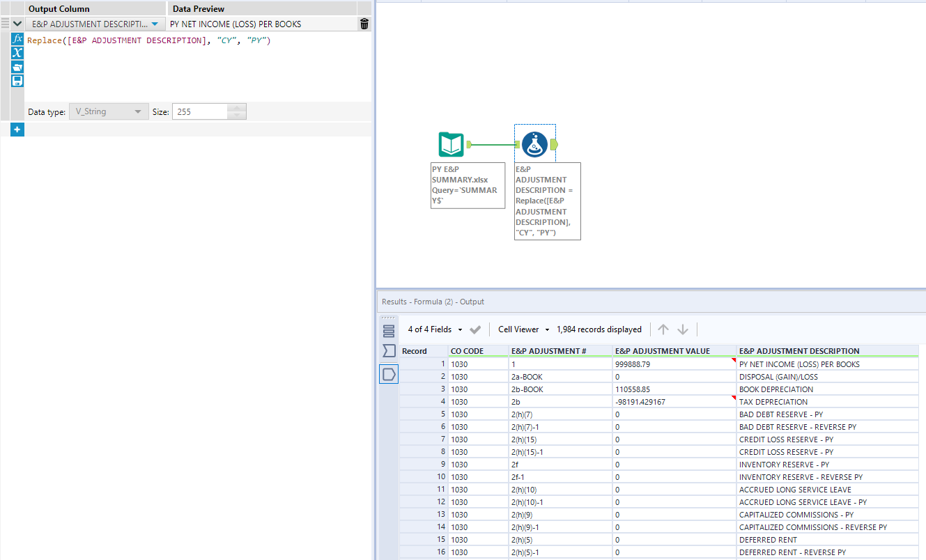Delete expression with the trash can icon
This screenshot has height=560, width=926.
pos(364,24)
